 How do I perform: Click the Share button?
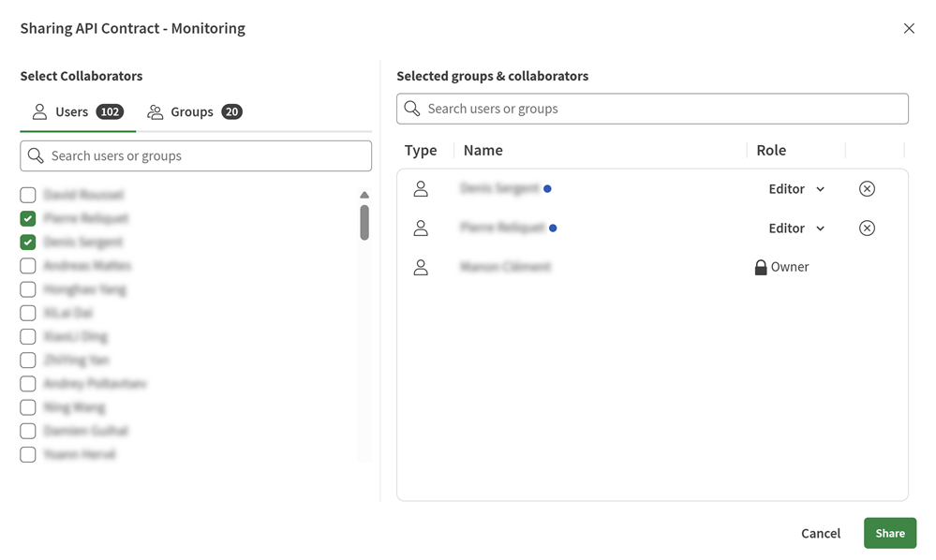pos(889,533)
